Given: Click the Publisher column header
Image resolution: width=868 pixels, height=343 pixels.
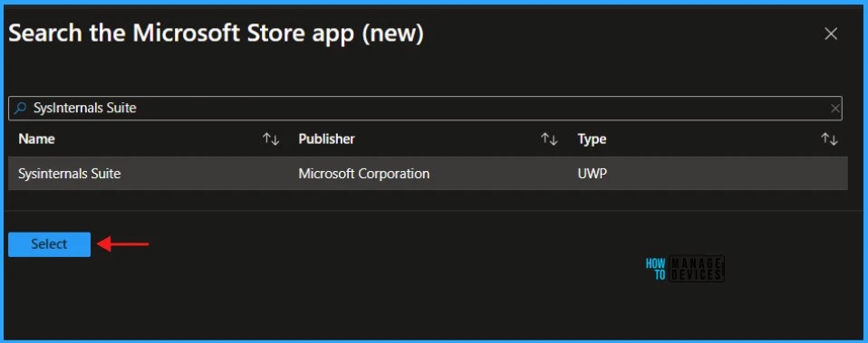Looking at the screenshot, I should (x=326, y=138).
